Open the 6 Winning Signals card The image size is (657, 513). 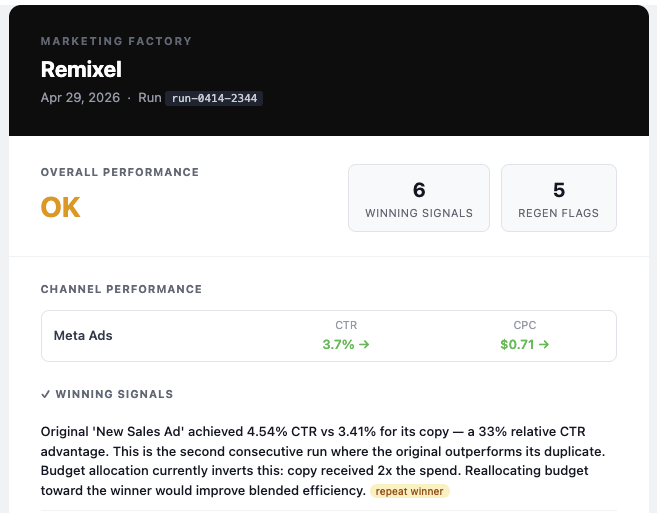(x=419, y=198)
